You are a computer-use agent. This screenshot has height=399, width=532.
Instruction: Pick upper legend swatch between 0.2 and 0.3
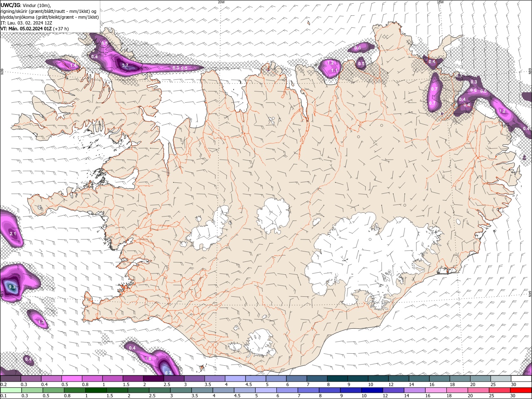coord(10,379)
